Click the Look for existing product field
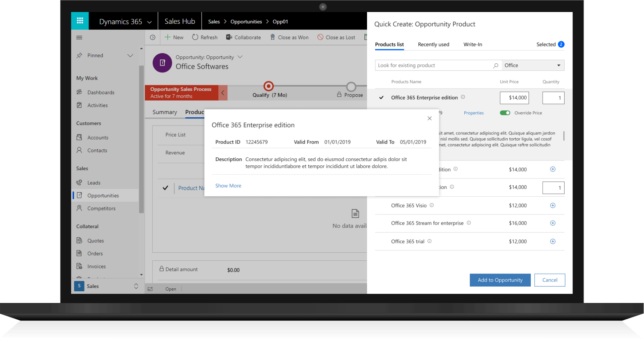This screenshot has width=644, height=339. pos(434,65)
